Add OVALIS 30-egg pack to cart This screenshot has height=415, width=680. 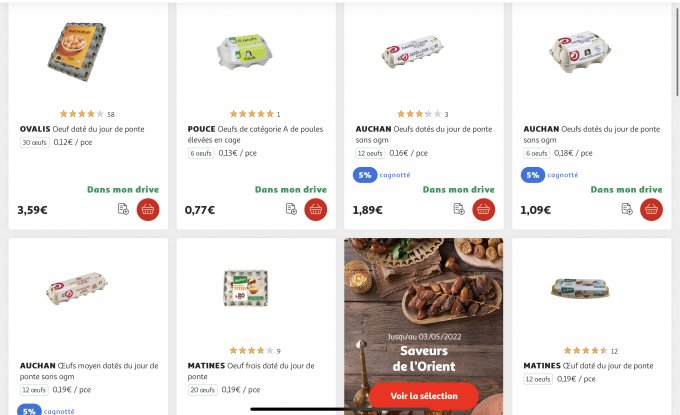tap(148, 209)
